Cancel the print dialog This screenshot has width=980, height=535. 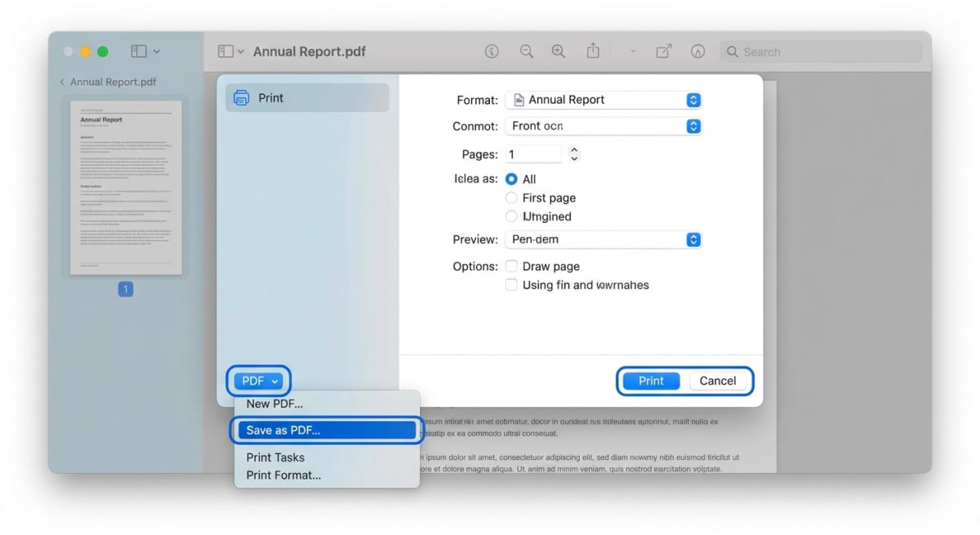(719, 381)
